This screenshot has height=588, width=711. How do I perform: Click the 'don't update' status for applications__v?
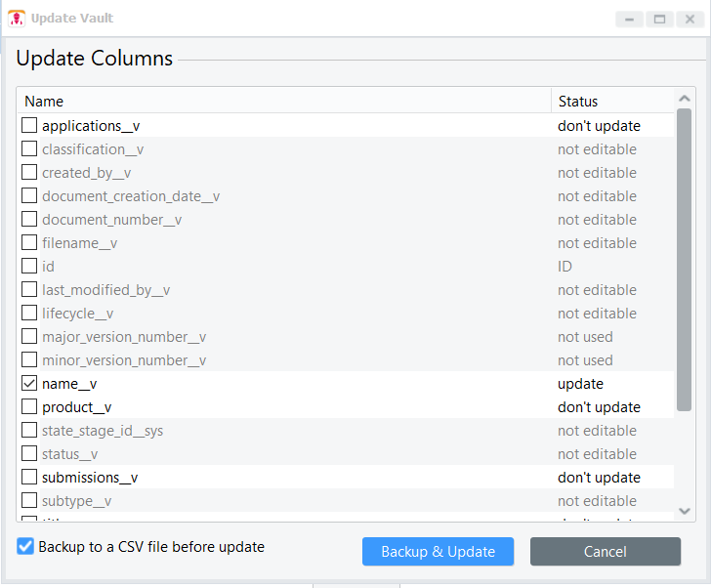point(599,126)
